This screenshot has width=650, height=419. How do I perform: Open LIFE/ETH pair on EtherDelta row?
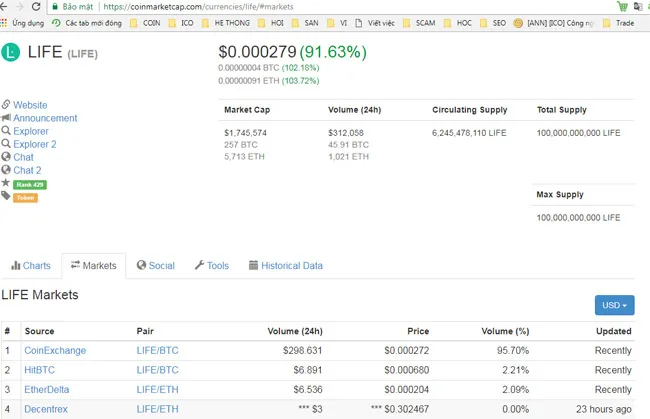click(x=158, y=390)
